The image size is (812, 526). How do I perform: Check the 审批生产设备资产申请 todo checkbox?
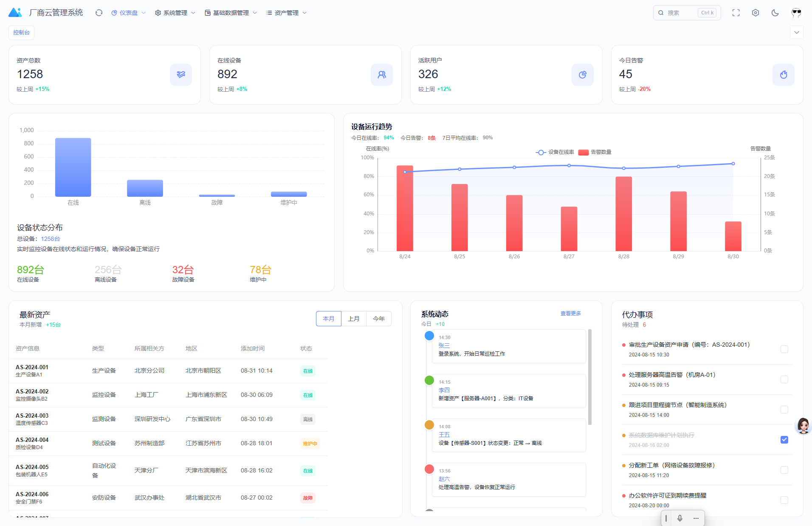(x=784, y=349)
